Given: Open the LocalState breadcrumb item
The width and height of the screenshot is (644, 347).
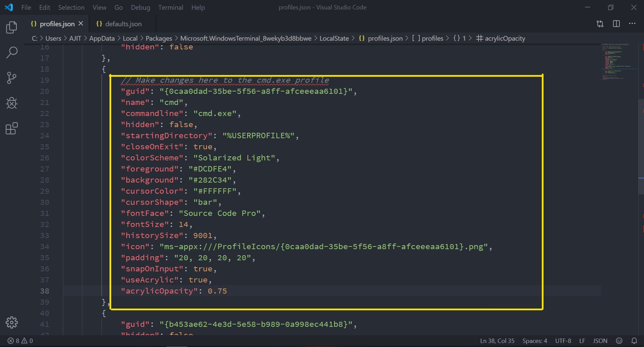Looking at the screenshot, I should [334, 38].
